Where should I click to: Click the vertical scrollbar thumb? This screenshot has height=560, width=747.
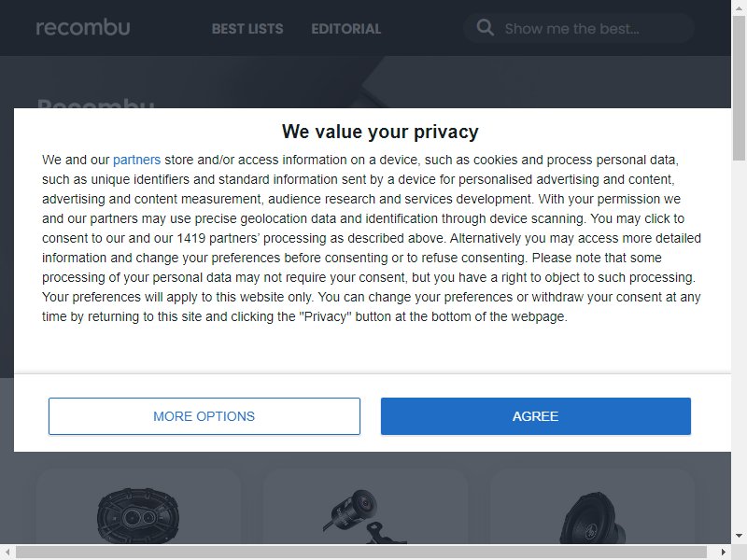739,89
